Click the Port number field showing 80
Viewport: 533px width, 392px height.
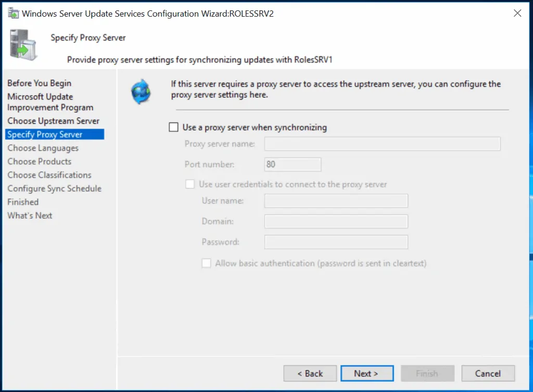[x=292, y=164]
